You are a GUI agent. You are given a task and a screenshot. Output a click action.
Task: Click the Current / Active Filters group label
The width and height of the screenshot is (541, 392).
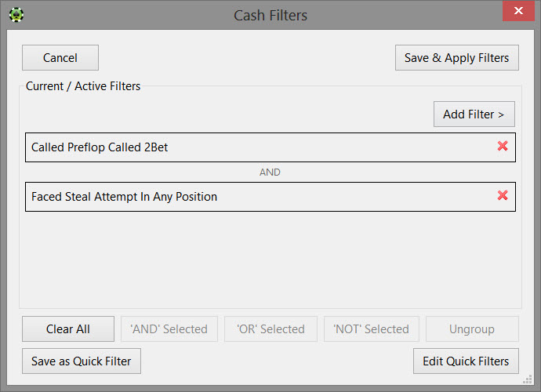click(x=83, y=86)
